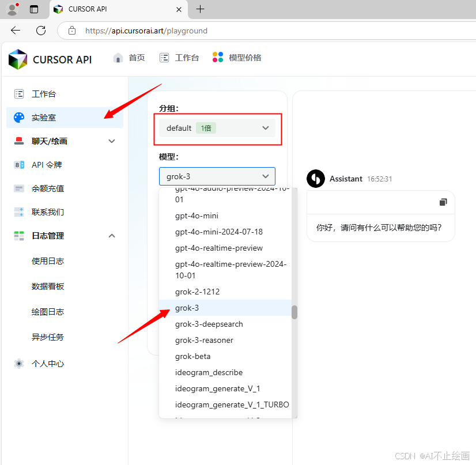Go back to the previous page

[16, 31]
